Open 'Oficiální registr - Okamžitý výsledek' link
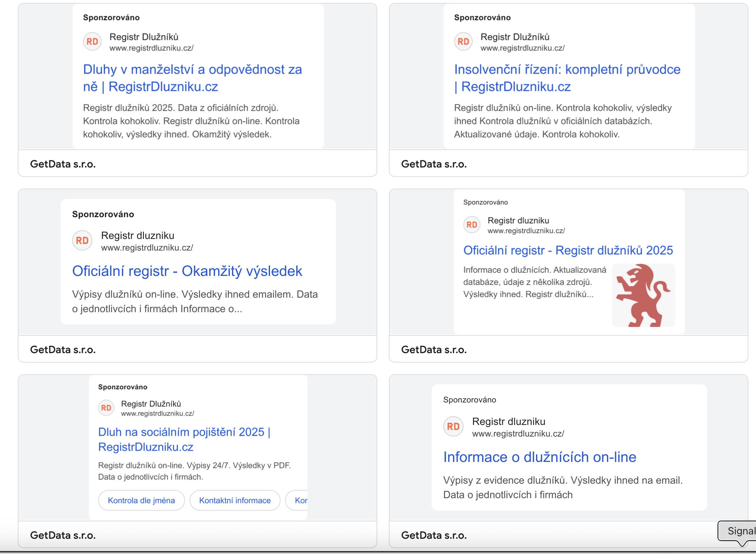Screen dimensions: 756x554 click(x=187, y=271)
